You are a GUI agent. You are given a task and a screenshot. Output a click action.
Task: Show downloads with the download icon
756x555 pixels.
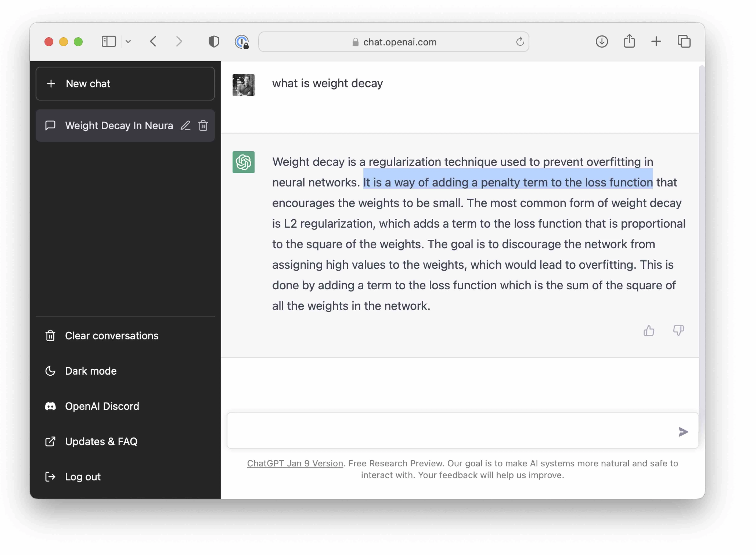[602, 42]
